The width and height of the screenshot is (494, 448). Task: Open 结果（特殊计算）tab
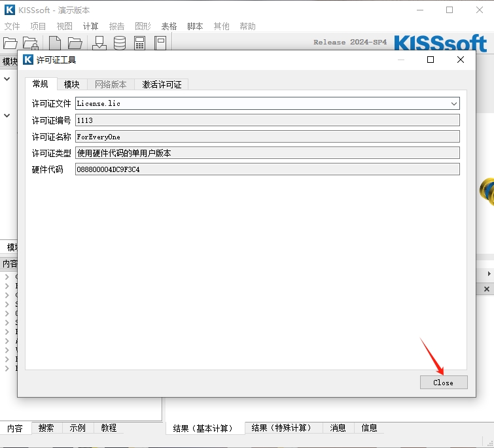(283, 428)
